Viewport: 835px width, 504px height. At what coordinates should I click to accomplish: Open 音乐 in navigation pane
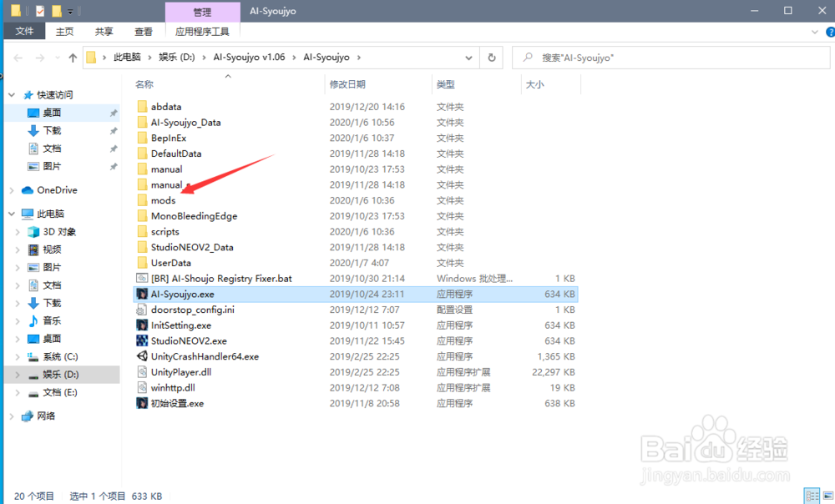point(52,320)
